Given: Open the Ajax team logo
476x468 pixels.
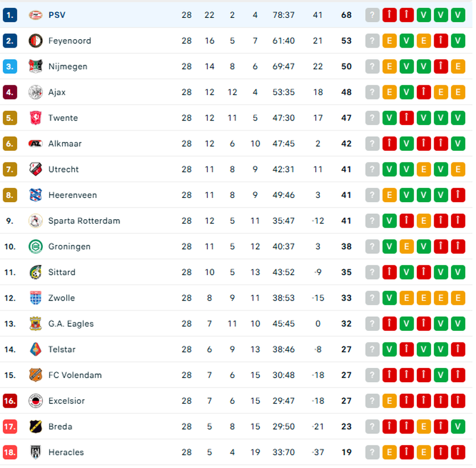Looking at the screenshot, I should (35, 92).
